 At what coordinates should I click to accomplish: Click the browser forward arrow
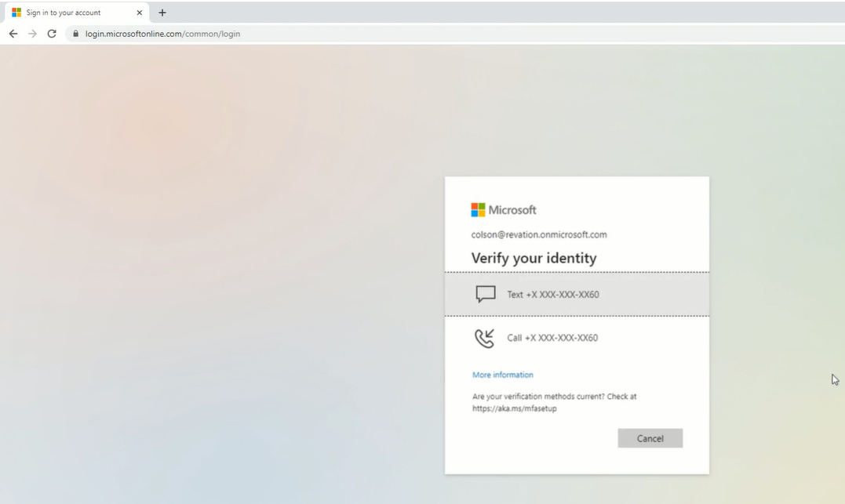coord(32,34)
